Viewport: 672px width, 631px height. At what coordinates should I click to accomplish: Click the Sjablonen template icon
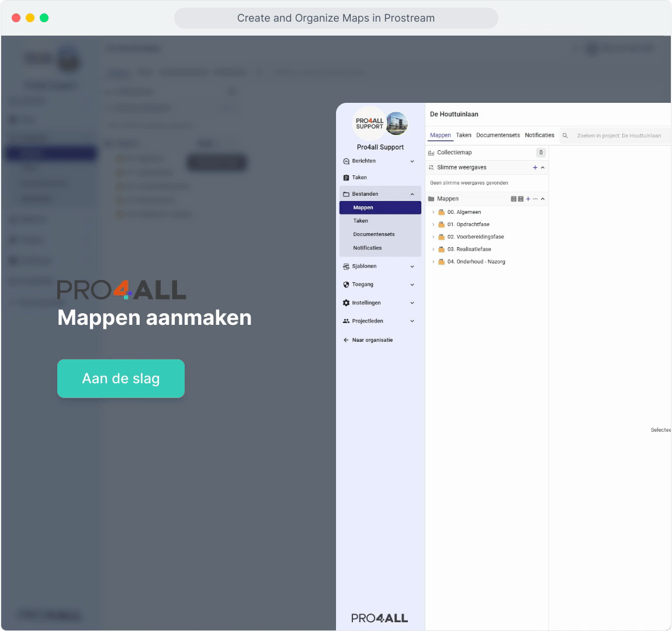click(x=347, y=266)
